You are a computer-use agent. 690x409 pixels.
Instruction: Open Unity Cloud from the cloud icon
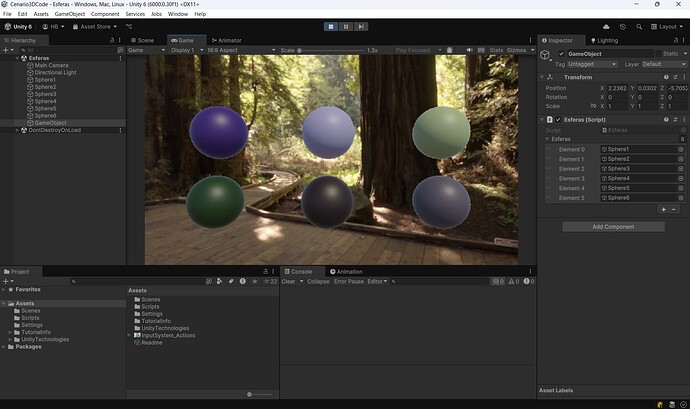click(606, 27)
